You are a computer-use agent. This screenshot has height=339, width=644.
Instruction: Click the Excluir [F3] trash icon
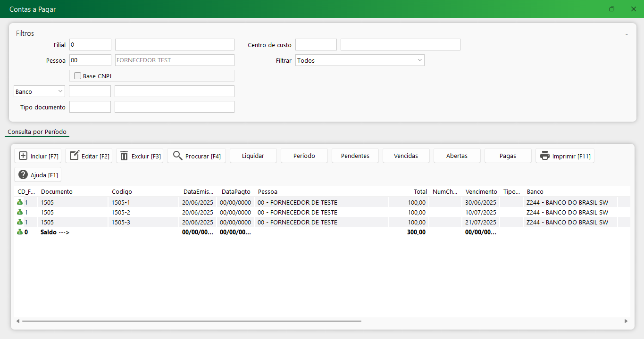click(x=124, y=156)
